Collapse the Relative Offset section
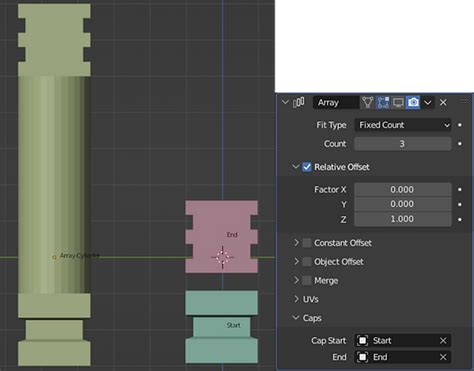The height and width of the screenshot is (371, 474). click(295, 166)
